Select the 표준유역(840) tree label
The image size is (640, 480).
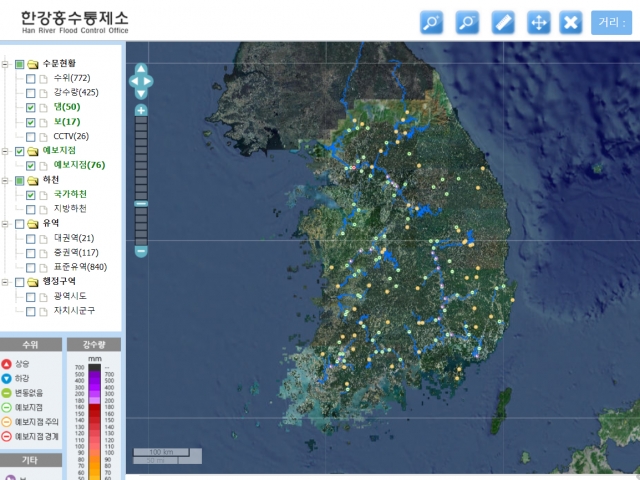click(x=80, y=267)
